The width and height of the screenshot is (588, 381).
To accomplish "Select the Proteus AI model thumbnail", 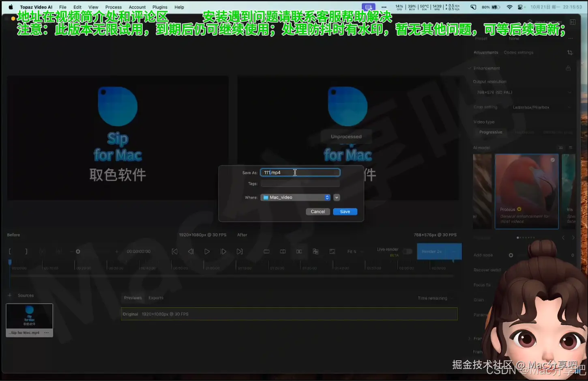I will (526, 191).
